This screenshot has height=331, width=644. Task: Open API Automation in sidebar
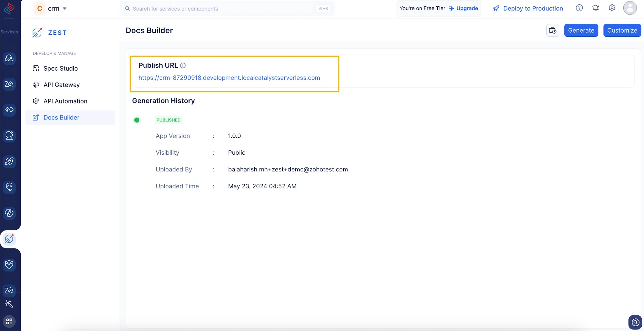[x=70, y=101]
